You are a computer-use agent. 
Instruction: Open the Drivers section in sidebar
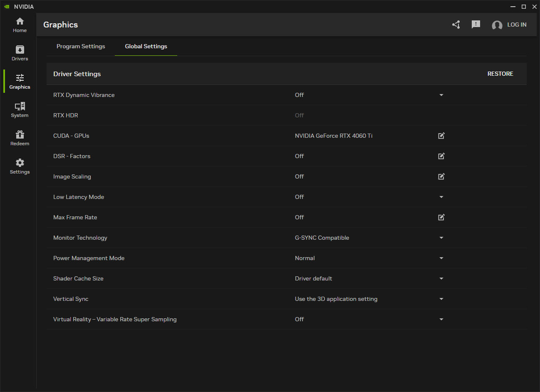click(19, 52)
